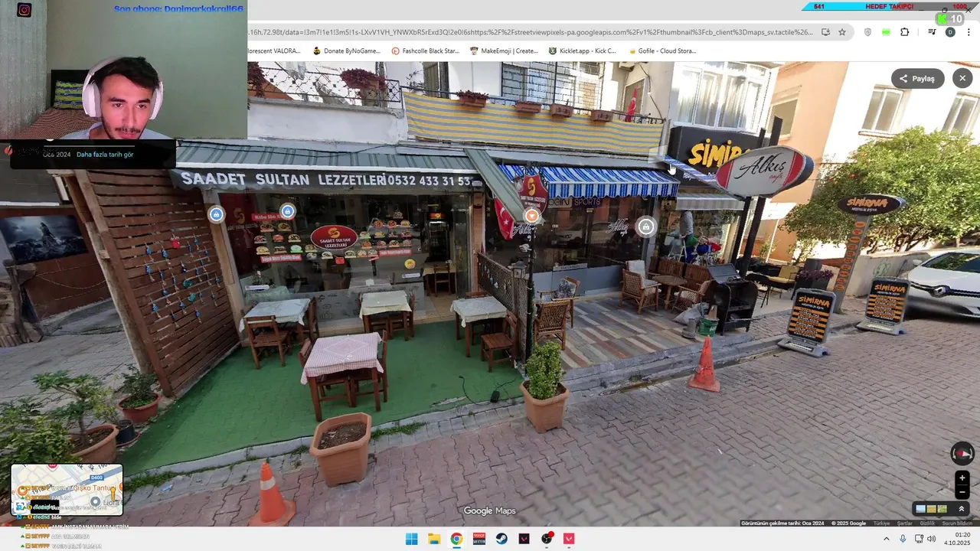The image size is (980, 551).
Task: Open the Gizlilik privacy link
Action: 927,523
